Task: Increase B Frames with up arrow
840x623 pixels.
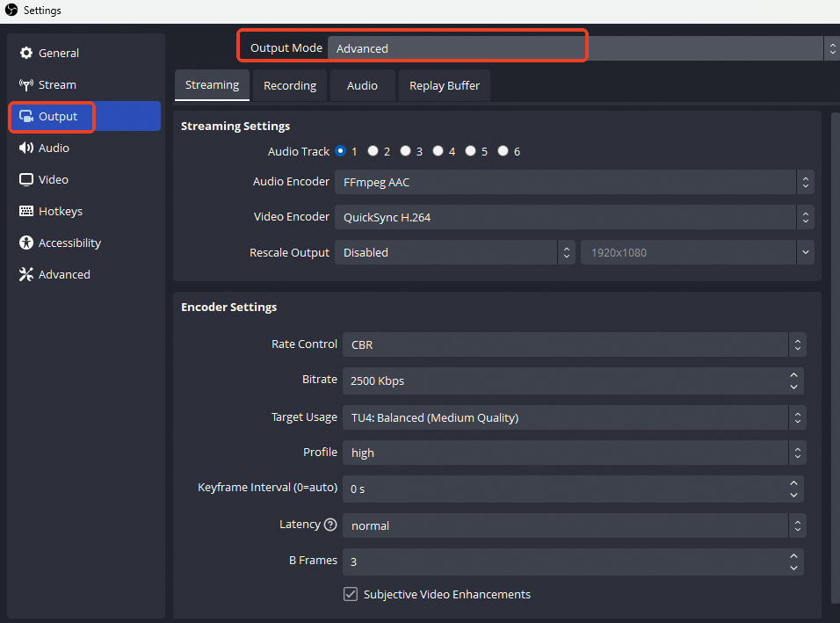Action: click(x=794, y=556)
